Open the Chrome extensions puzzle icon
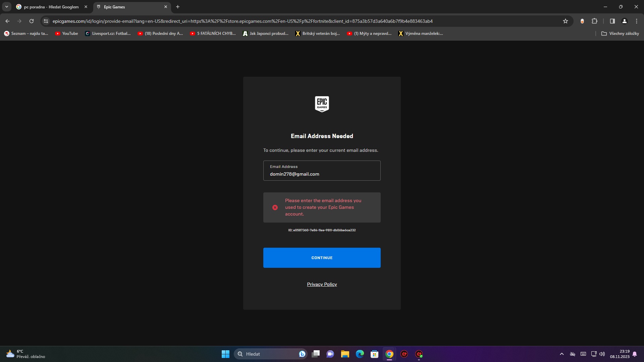 tap(594, 21)
